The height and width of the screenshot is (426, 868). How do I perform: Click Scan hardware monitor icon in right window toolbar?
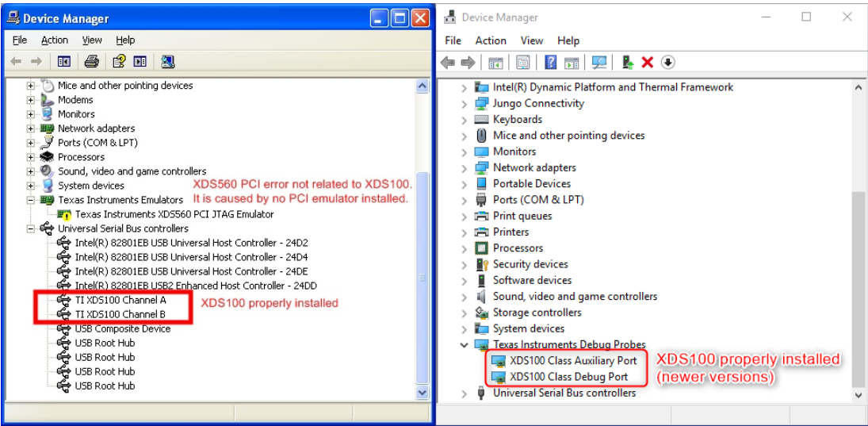click(x=599, y=62)
